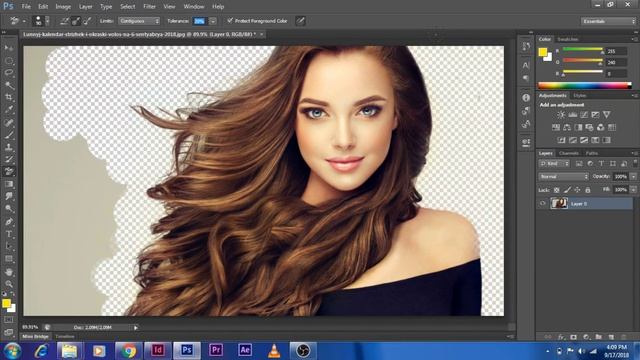This screenshot has width=640, height=360.
Task: Enable Sampling: Once option
Action: point(76,21)
